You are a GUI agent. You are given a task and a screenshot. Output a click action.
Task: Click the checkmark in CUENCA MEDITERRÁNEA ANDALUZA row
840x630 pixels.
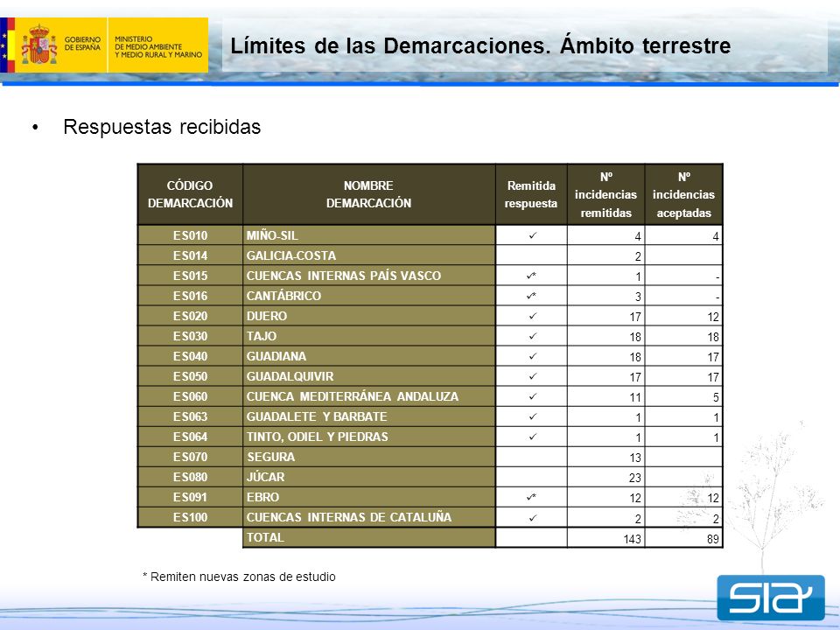533,396
